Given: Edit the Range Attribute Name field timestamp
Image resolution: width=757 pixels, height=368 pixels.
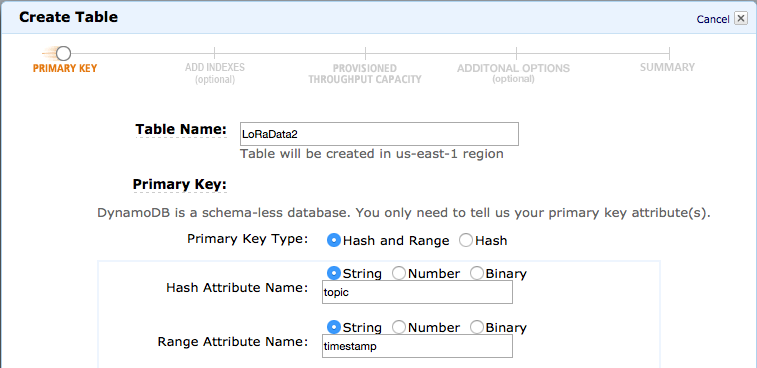Looking at the screenshot, I should coord(417,346).
